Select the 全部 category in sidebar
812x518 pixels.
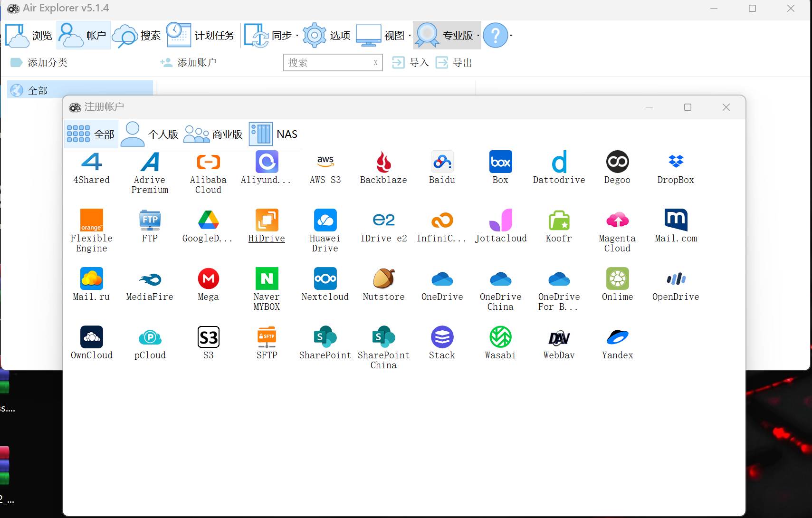click(x=80, y=90)
